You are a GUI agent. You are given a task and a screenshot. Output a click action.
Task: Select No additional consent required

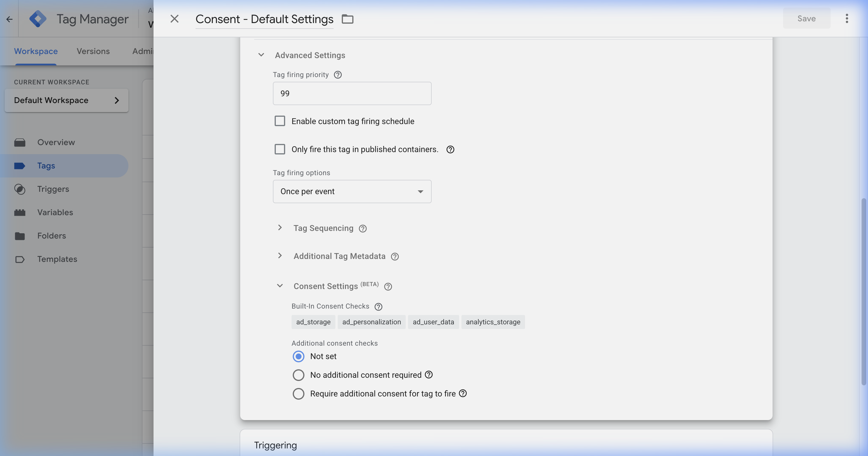click(x=298, y=375)
